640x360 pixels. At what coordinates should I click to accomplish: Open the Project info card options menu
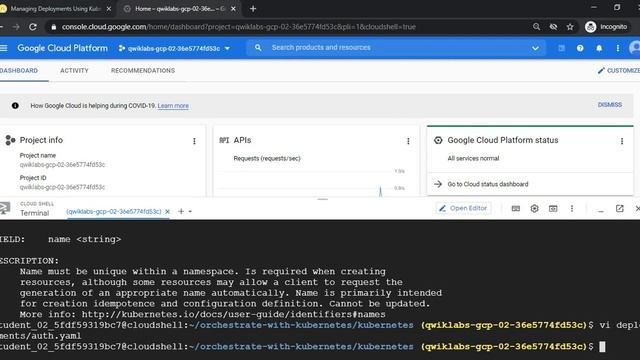(194, 141)
